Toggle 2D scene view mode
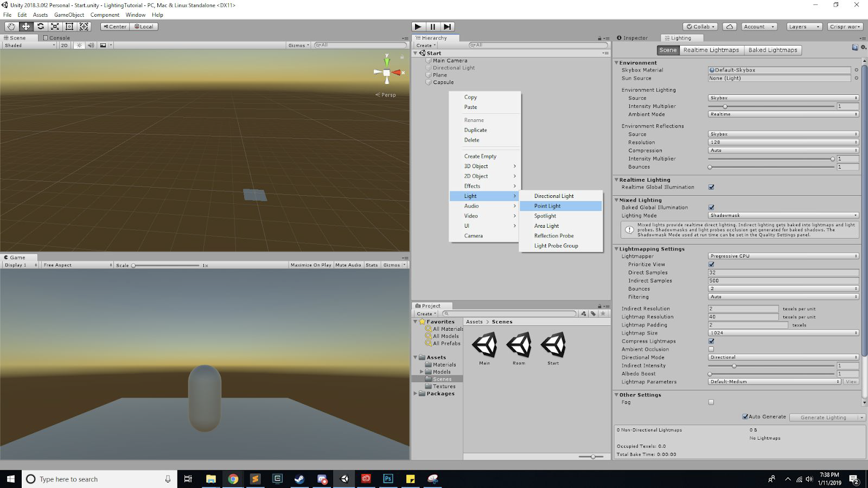868x488 pixels. click(65, 46)
